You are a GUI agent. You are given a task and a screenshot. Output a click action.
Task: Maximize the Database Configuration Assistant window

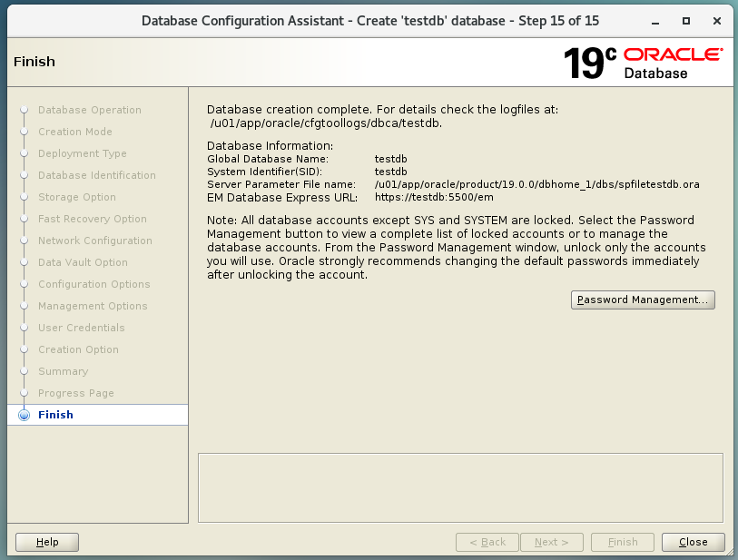686,20
